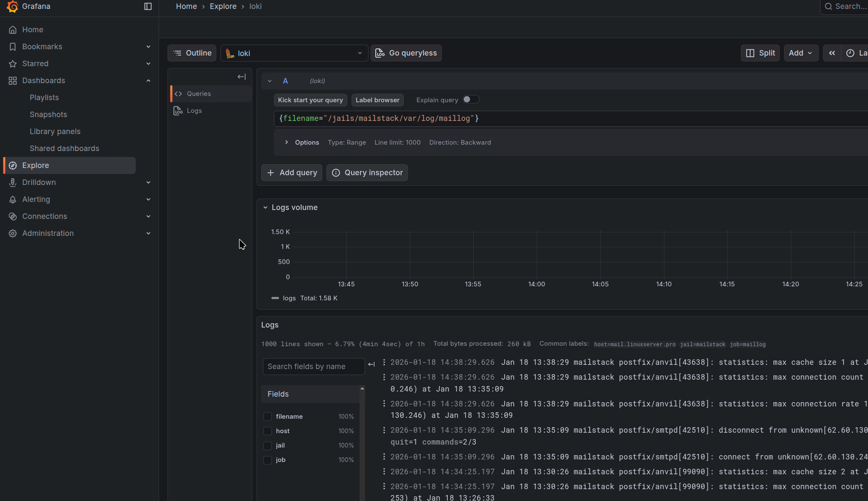Select Logs in the outline list
868x501 pixels.
(x=194, y=111)
